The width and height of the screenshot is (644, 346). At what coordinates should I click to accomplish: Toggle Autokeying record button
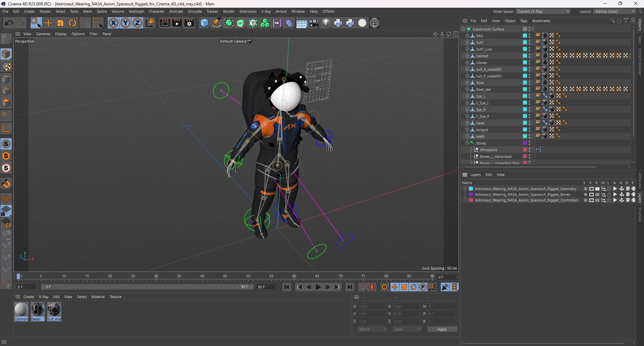(x=372, y=287)
